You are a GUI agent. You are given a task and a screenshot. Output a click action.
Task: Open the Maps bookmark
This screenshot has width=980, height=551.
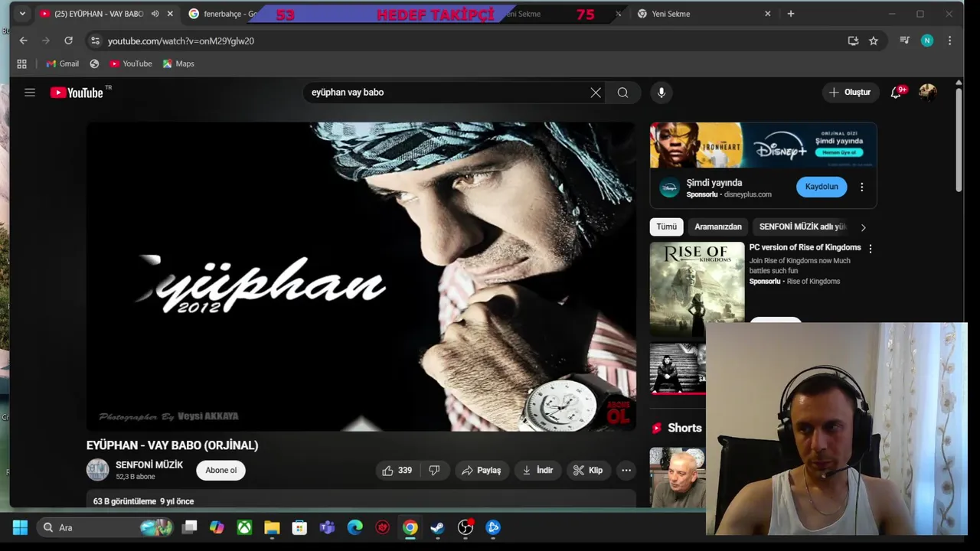click(x=178, y=64)
